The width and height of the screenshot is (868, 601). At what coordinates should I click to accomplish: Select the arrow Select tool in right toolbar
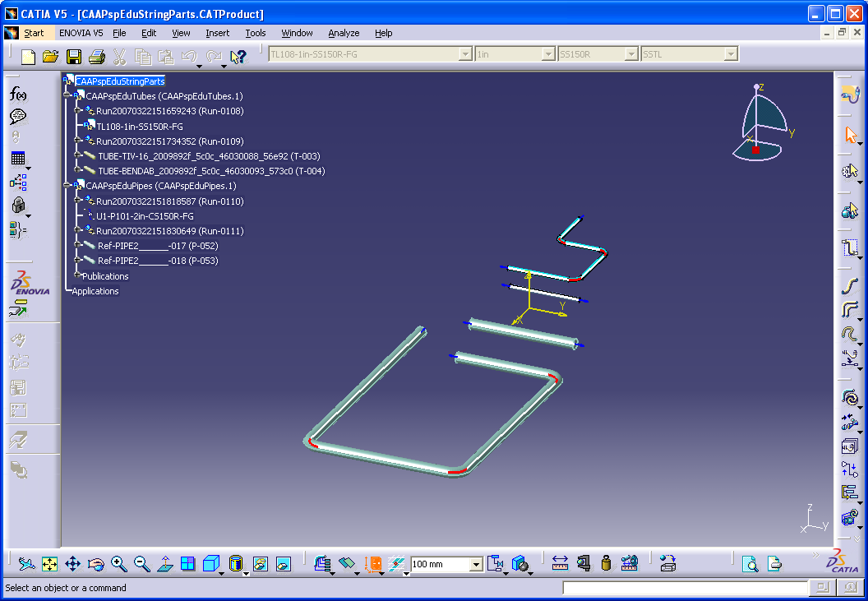850,134
